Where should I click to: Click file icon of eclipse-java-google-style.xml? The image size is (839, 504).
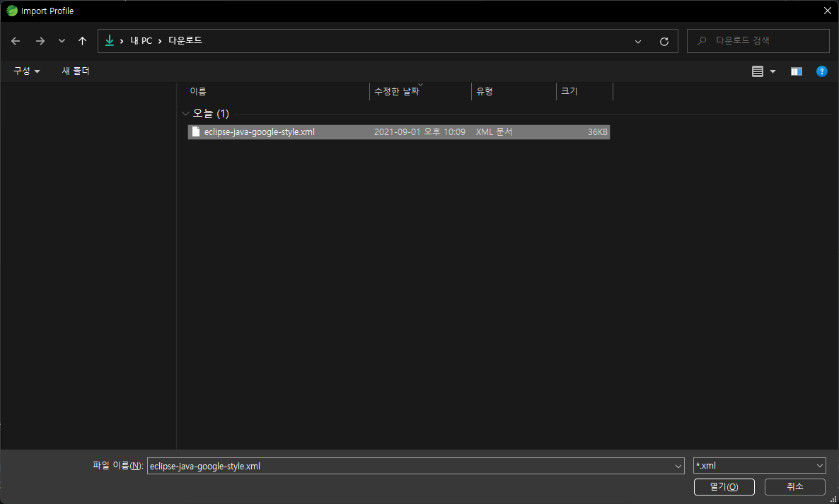(x=196, y=132)
